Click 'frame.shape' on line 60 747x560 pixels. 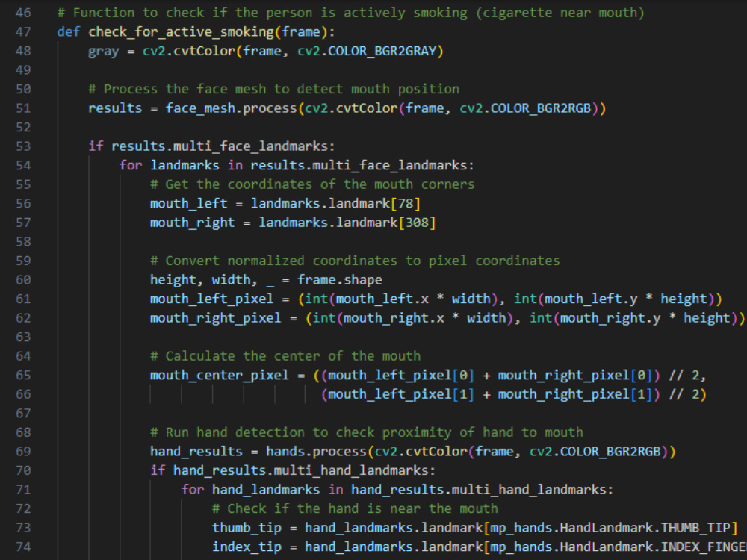click(340, 280)
